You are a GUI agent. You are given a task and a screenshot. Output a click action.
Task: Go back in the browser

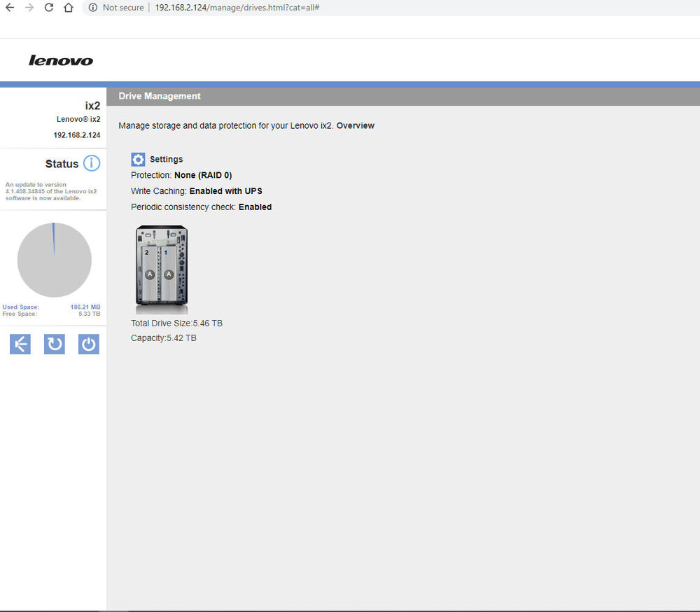[x=10, y=8]
